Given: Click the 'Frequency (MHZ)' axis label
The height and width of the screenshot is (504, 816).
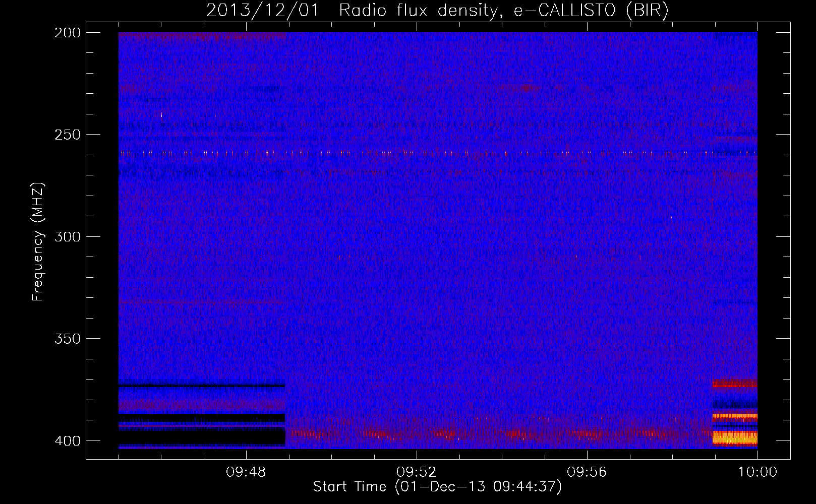Looking at the screenshot, I should [38, 242].
